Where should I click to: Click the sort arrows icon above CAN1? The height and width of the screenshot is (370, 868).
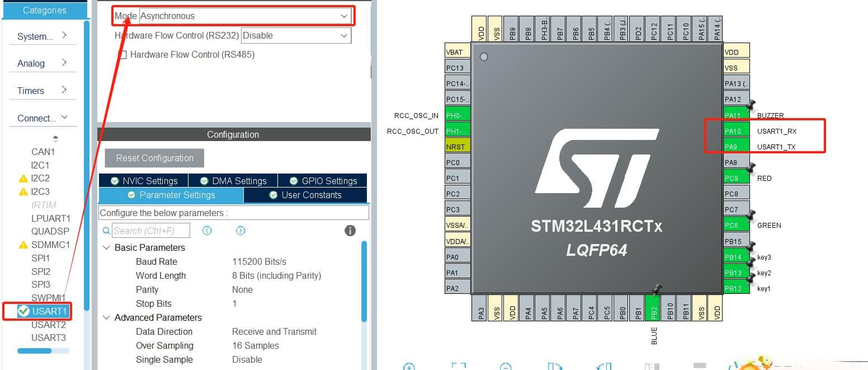tap(55, 139)
